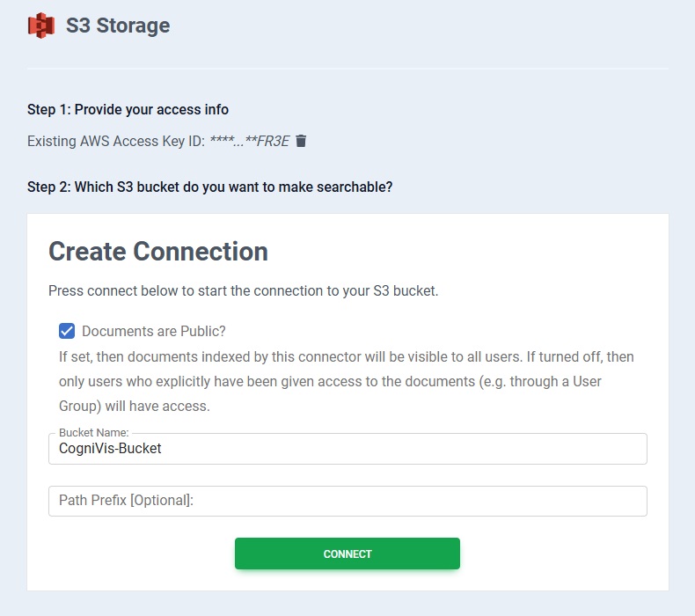
Task: Click the "Existing AWS Access Key ID" label
Action: click(115, 141)
